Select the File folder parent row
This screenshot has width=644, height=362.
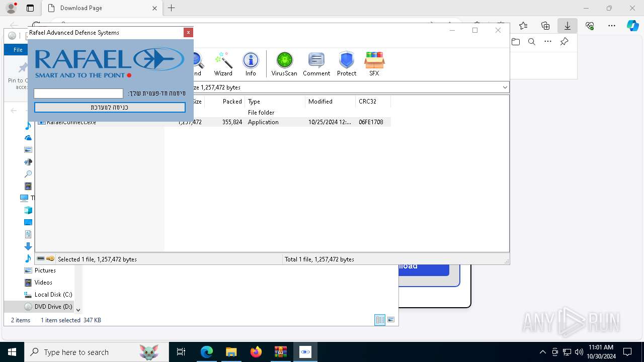(214, 113)
